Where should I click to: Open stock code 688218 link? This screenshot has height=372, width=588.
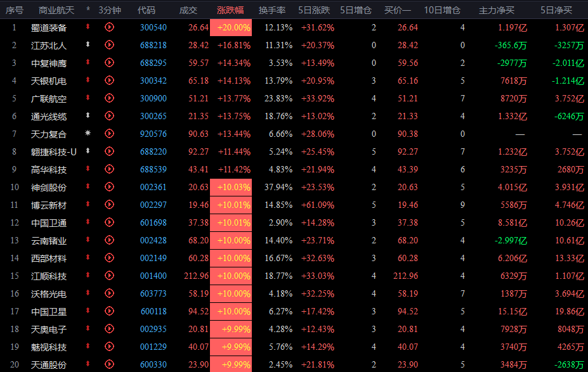pos(154,45)
